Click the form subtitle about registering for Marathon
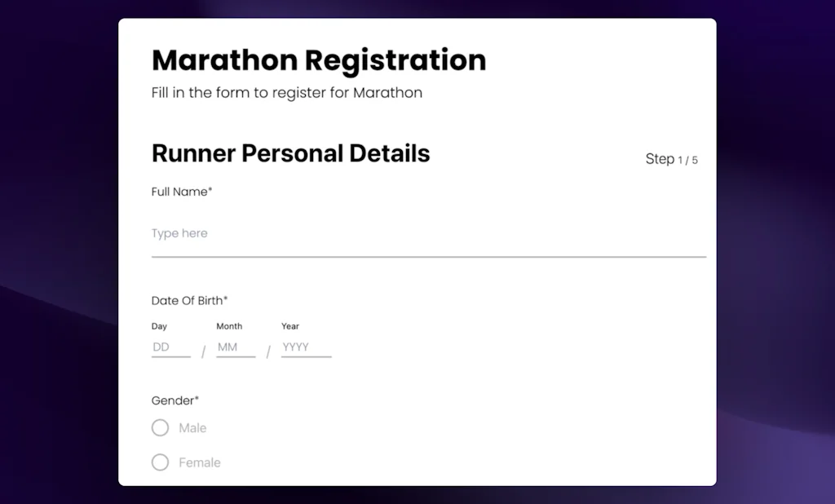 (286, 92)
